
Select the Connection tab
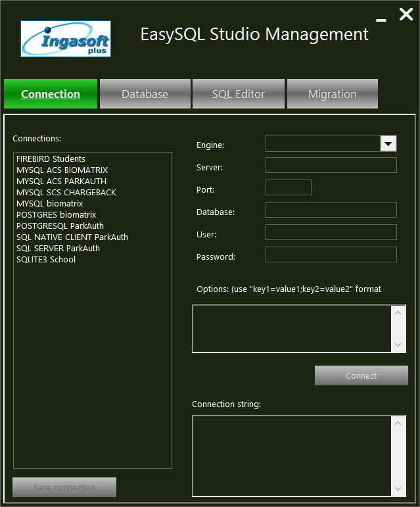coord(51,94)
